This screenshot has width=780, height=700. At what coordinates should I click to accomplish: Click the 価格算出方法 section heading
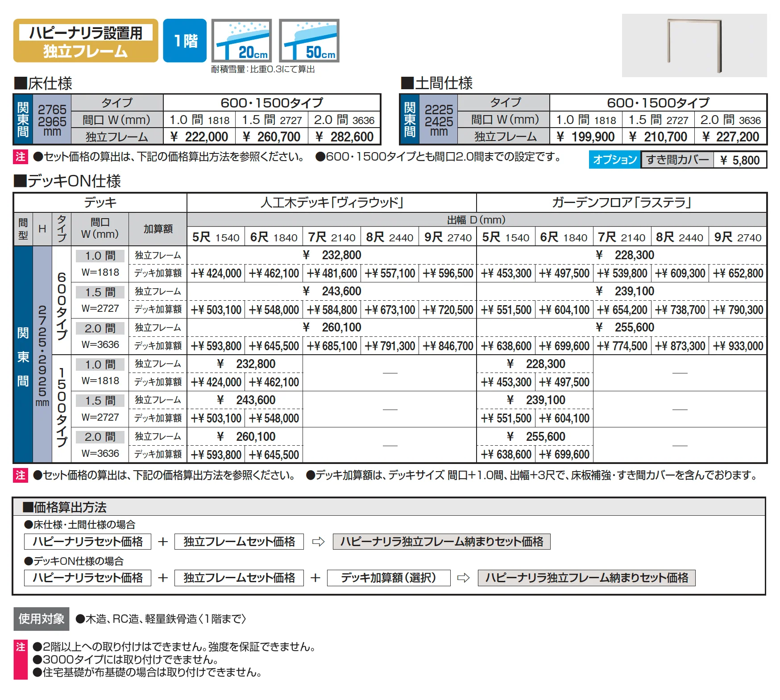point(65,507)
